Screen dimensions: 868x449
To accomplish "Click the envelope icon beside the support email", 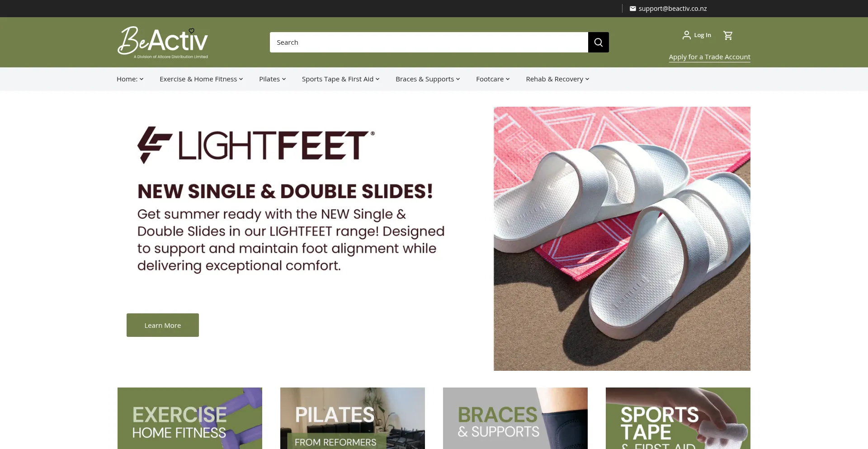I will (x=632, y=9).
